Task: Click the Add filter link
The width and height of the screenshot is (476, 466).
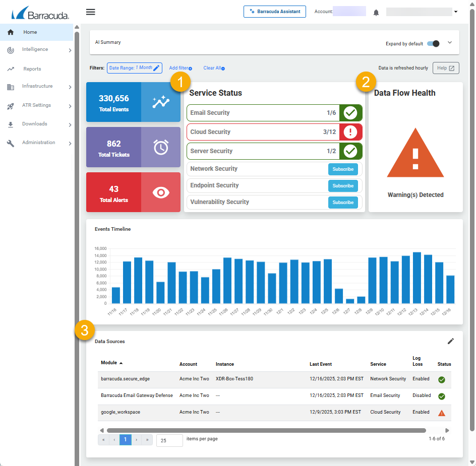Action: tap(179, 68)
